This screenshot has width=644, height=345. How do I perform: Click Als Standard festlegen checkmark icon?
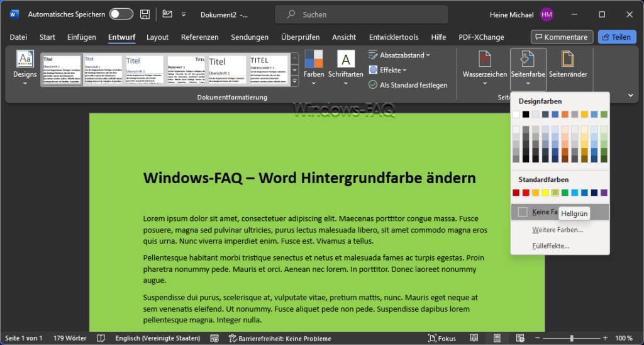coord(373,85)
